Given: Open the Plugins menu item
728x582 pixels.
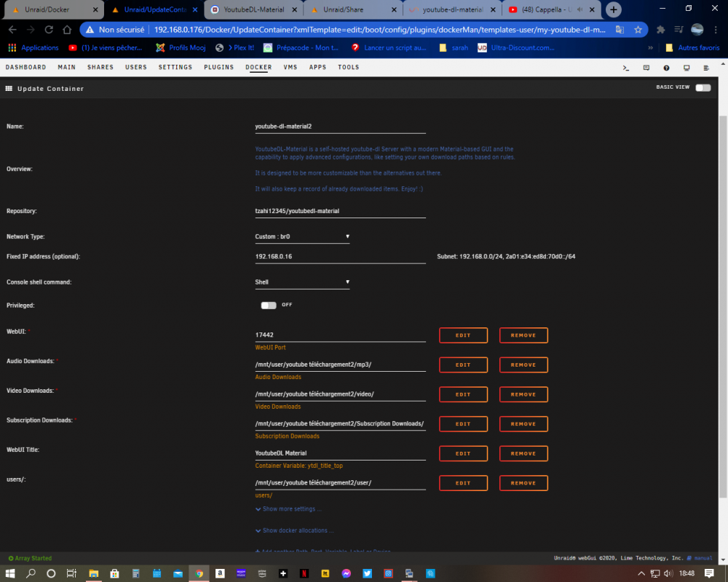Looking at the screenshot, I should (218, 68).
